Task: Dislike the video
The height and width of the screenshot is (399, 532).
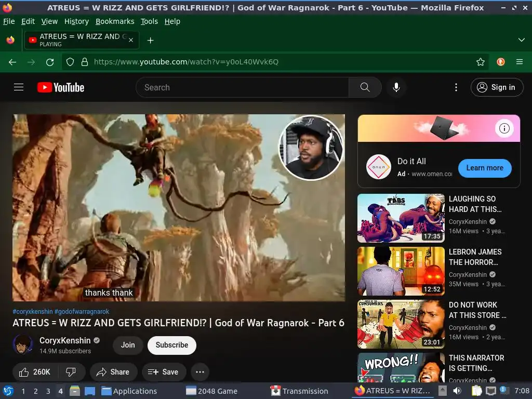Action: click(71, 372)
